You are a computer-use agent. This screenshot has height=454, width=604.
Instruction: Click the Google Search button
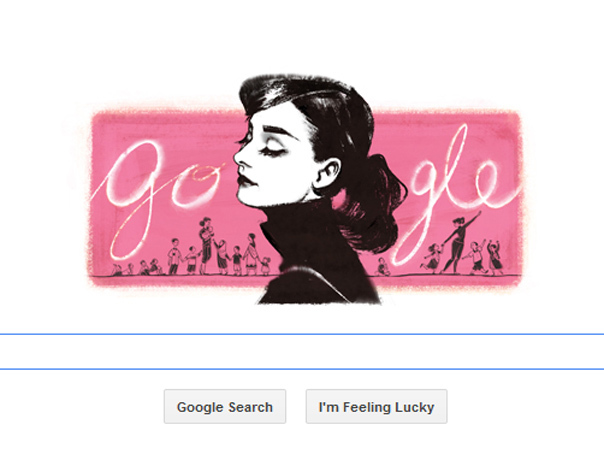point(225,406)
